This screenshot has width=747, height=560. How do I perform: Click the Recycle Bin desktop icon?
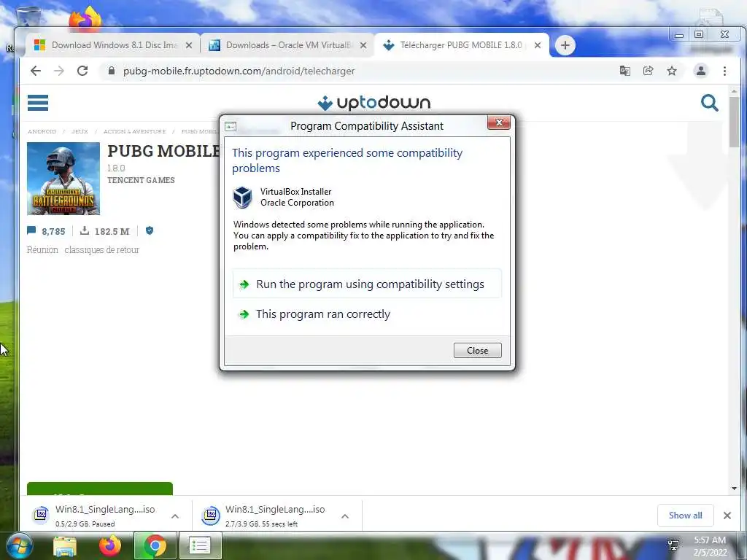click(x=28, y=17)
